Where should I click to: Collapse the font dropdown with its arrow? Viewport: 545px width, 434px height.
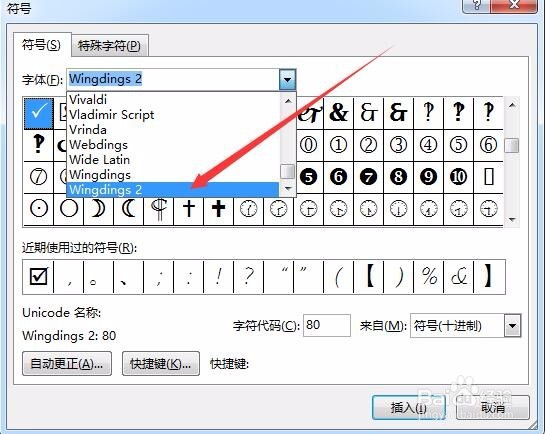(x=287, y=80)
